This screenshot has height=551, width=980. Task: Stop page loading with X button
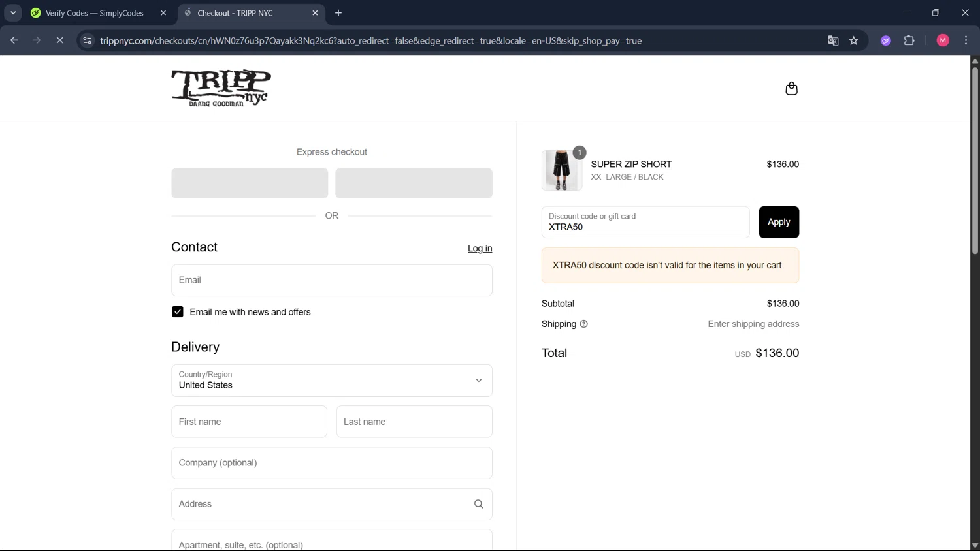60,40
